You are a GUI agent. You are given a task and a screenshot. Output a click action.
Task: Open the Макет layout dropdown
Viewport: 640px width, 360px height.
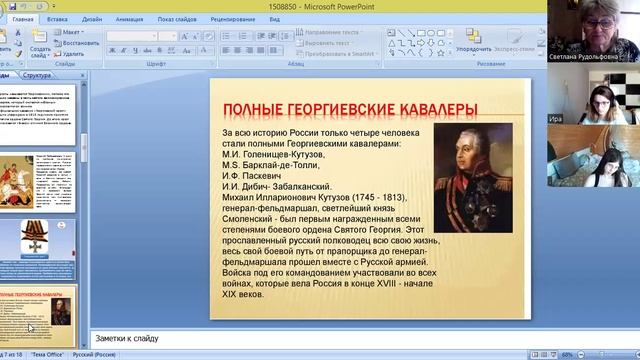(69, 32)
